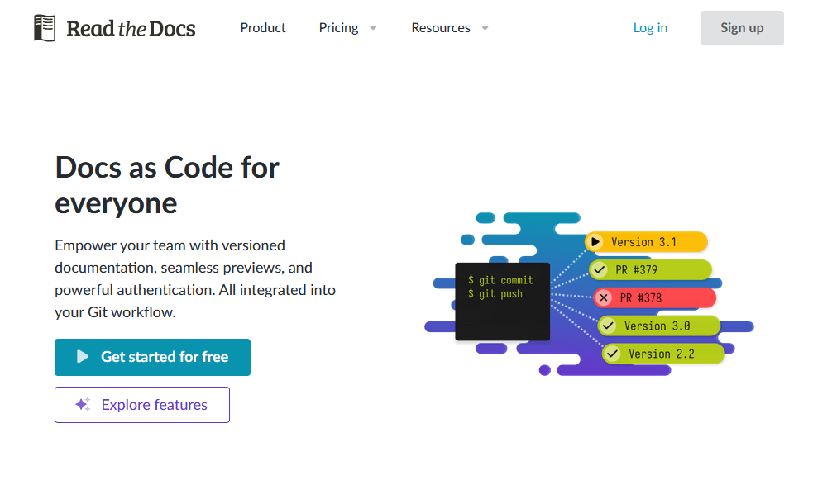Click the play icon in Get started button
The width and height of the screenshot is (832, 504).
(x=83, y=357)
